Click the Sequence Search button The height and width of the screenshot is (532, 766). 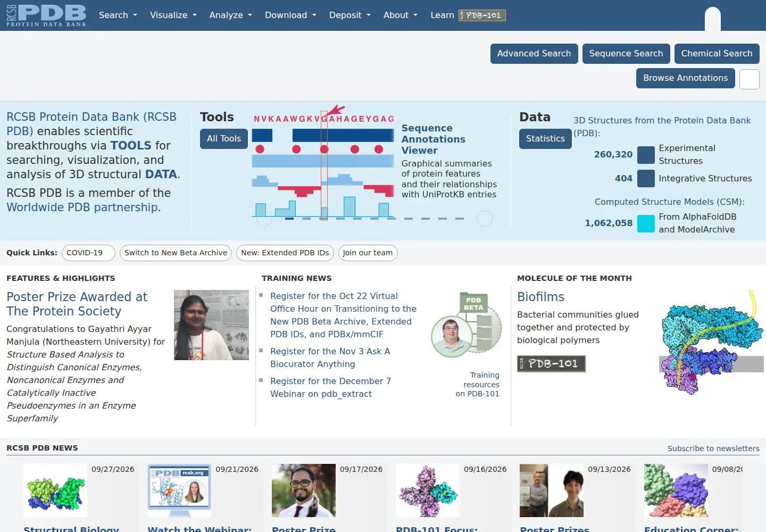tap(626, 54)
